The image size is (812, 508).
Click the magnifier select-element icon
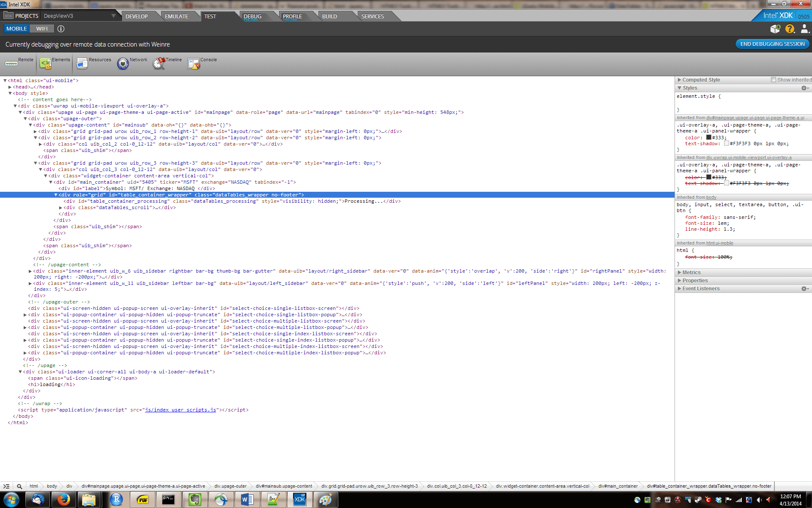point(19,486)
